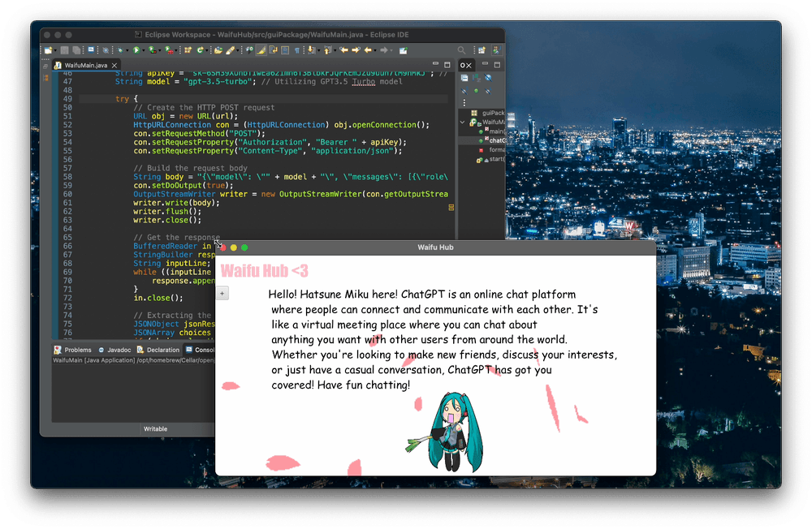The height and width of the screenshot is (529, 812).
Task: Collapse All in the Outline panel
Action: (464, 78)
